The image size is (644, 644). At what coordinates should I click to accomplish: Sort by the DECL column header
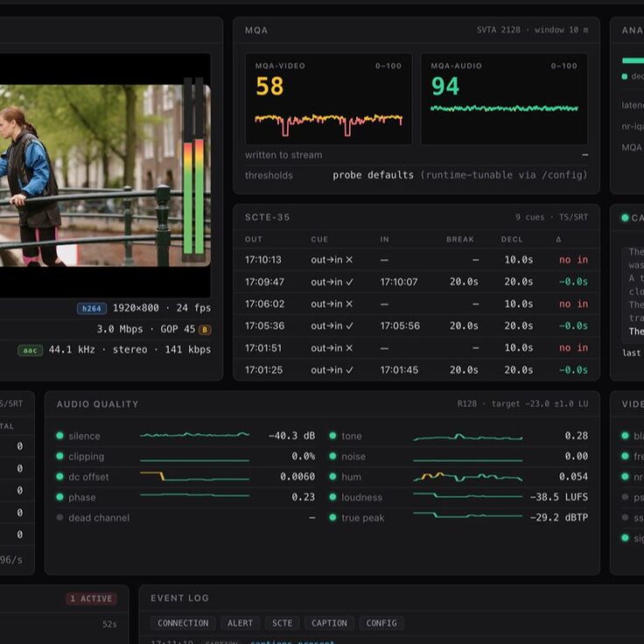(512, 239)
